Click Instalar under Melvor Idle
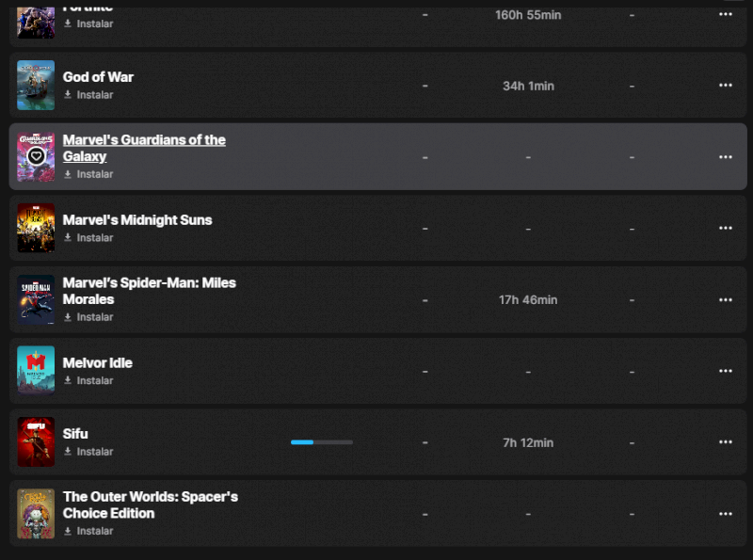The height and width of the screenshot is (560, 753). (88, 381)
